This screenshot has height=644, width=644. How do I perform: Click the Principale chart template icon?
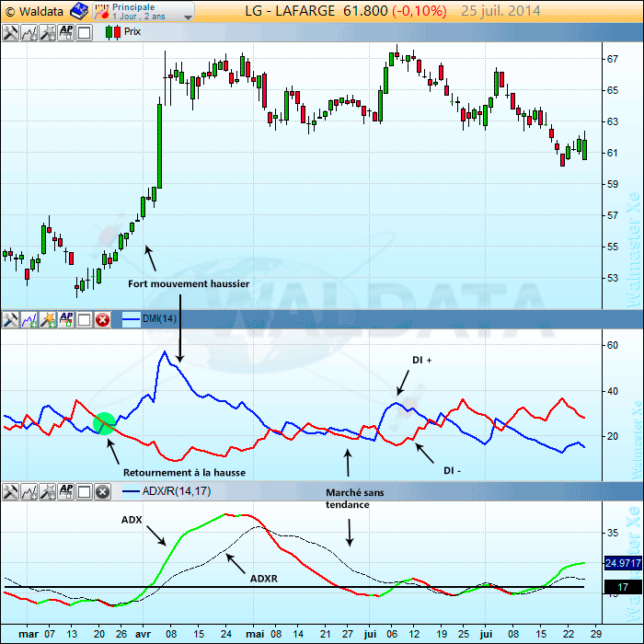tap(102, 11)
